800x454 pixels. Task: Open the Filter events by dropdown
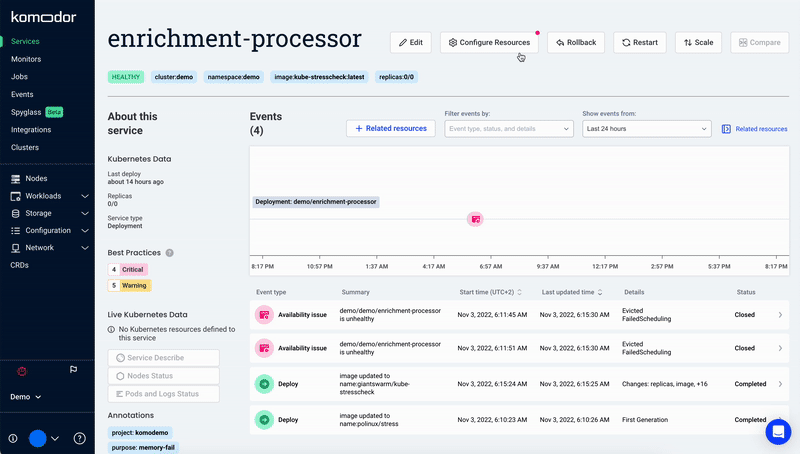coord(509,129)
